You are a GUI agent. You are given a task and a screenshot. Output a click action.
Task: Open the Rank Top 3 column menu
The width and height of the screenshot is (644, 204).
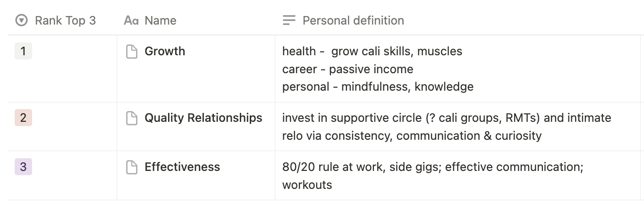pos(62,20)
